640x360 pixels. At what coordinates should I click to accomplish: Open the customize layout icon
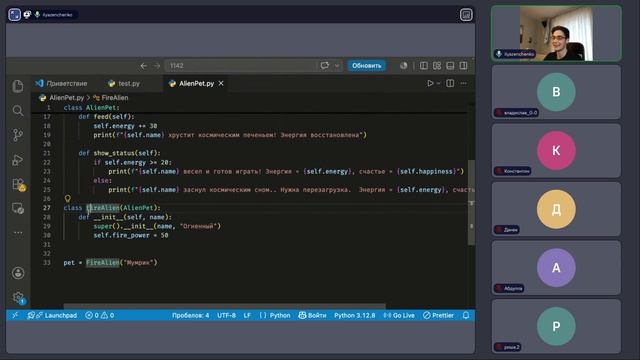437,66
